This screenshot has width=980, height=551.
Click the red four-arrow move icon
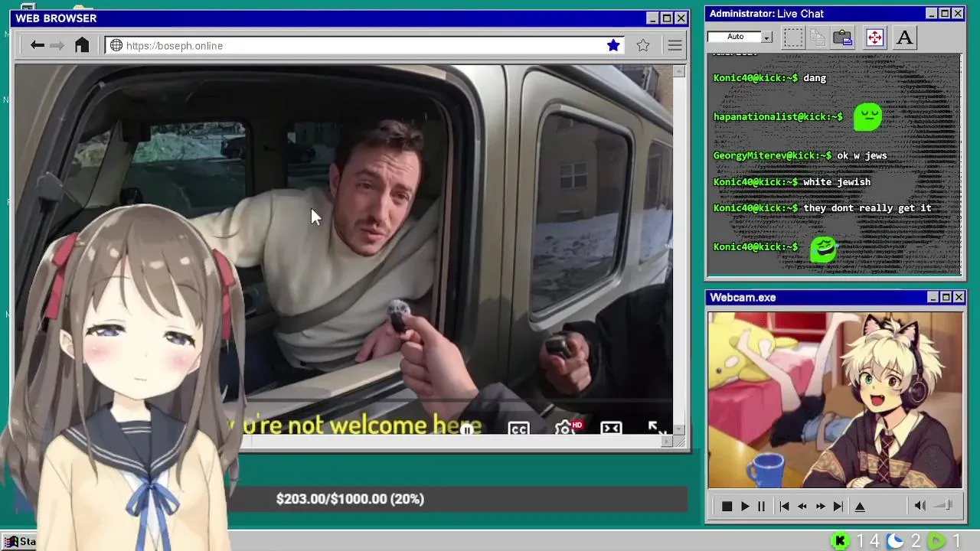click(874, 37)
